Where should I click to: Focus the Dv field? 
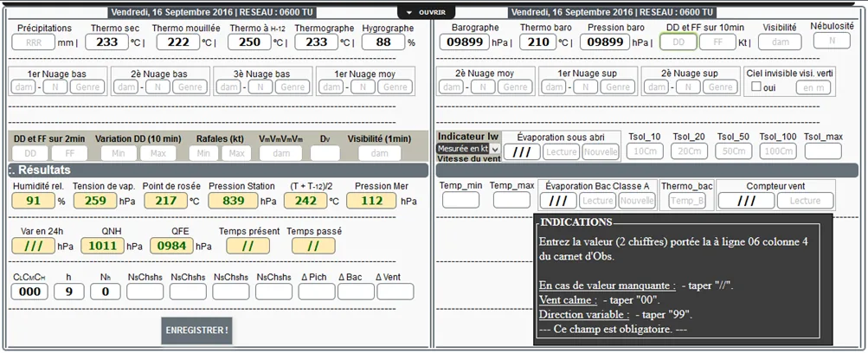tap(325, 153)
